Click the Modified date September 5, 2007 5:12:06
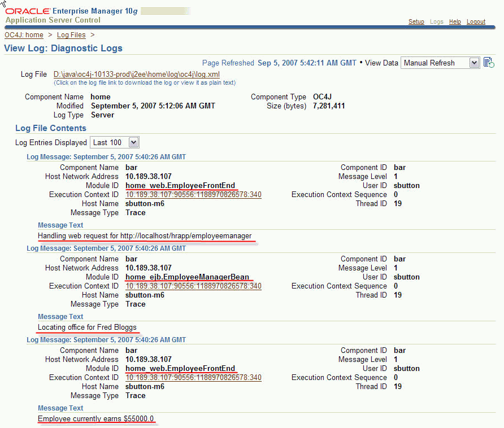The width and height of the screenshot is (504, 428). 153,106
